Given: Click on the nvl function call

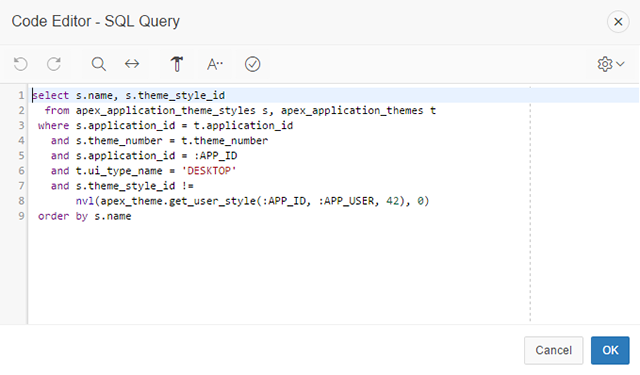Looking at the screenshot, I should pos(252,201).
